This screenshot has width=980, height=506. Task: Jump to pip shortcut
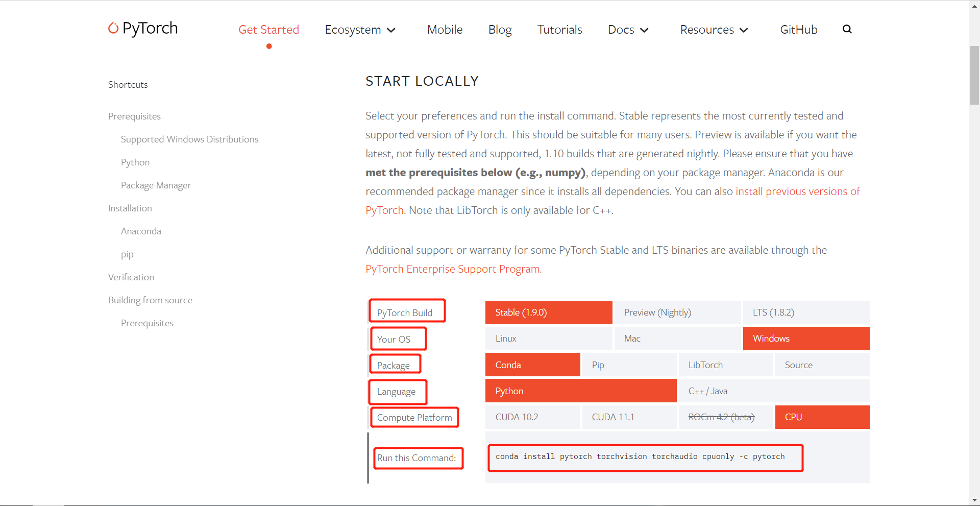point(127,254)
